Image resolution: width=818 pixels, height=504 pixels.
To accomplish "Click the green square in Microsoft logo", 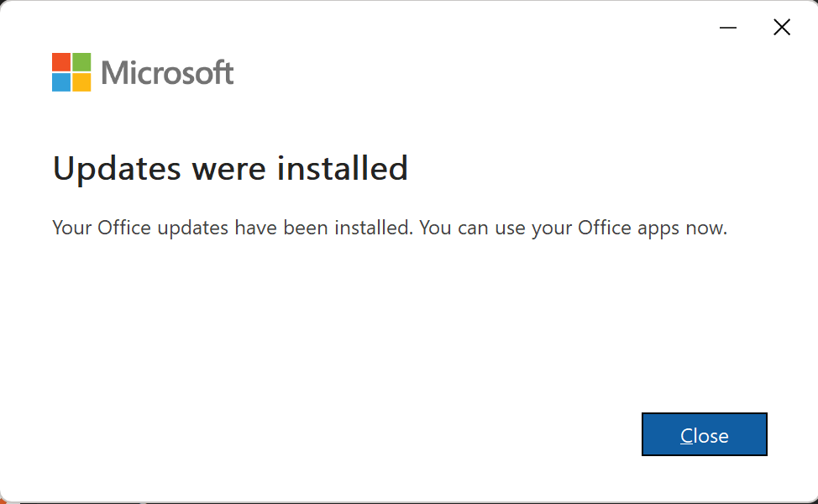I will (81, 62).
